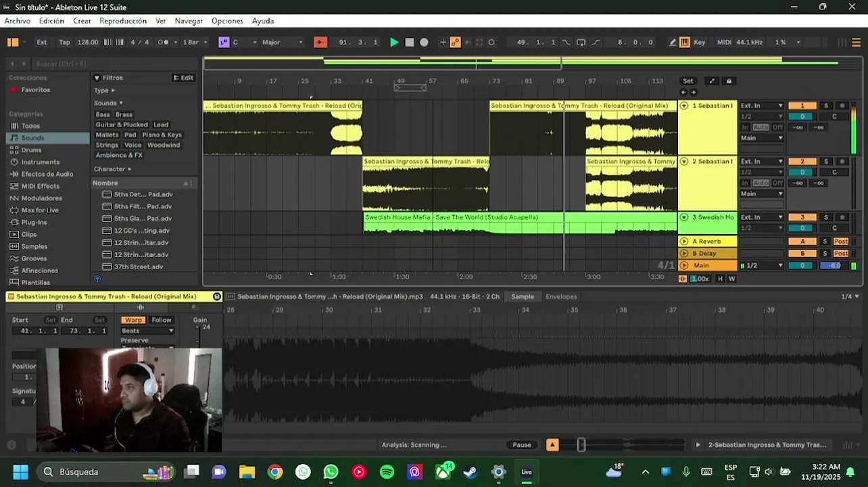Screen dimensions: 868x487
Task: Toggle the MIDI map mode button
Action: 724,42
